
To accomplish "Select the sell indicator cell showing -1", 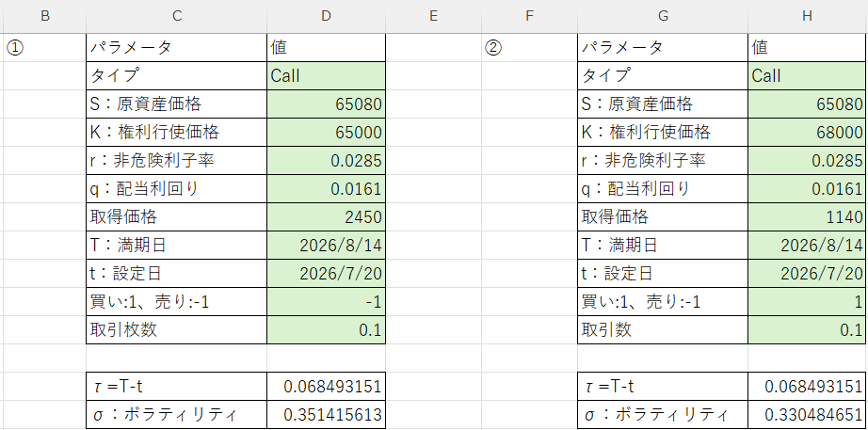I will 326,302.
